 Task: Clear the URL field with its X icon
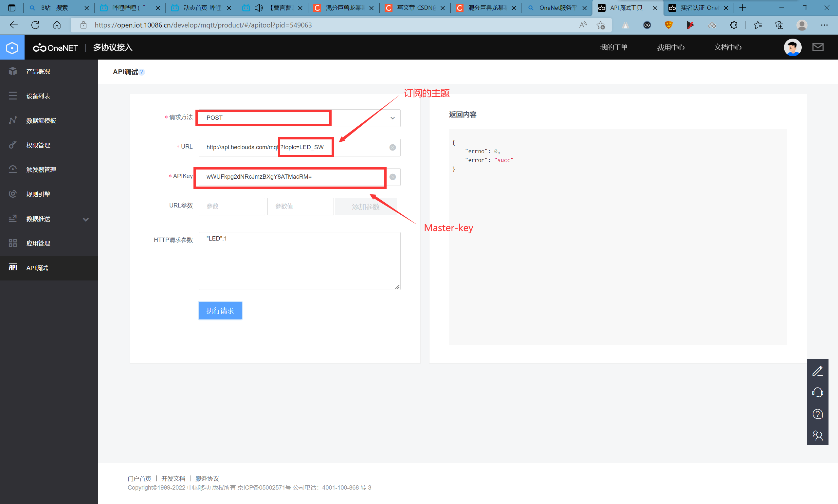coord(392,147)
